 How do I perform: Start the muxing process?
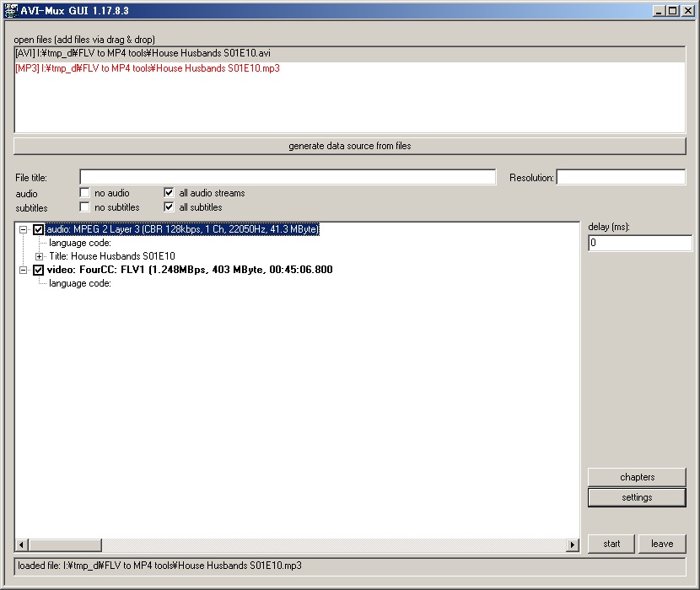(x=611, y=544)
